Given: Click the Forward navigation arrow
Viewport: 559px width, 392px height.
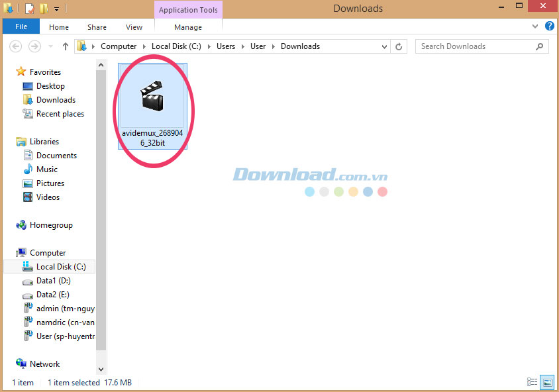Looking at the screenshot, I should 34,46.
